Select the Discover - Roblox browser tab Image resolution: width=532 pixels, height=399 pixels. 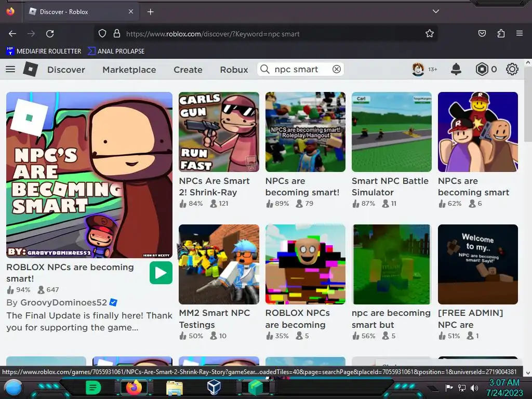point(81,12)
